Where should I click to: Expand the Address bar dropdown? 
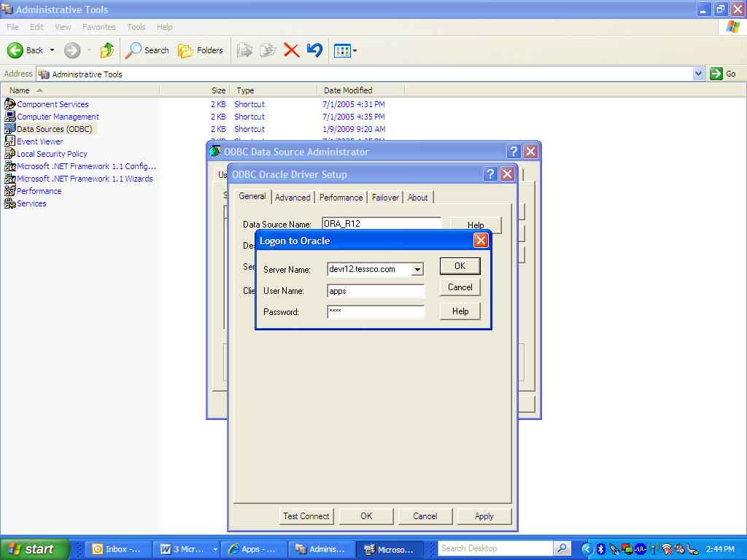698,74
